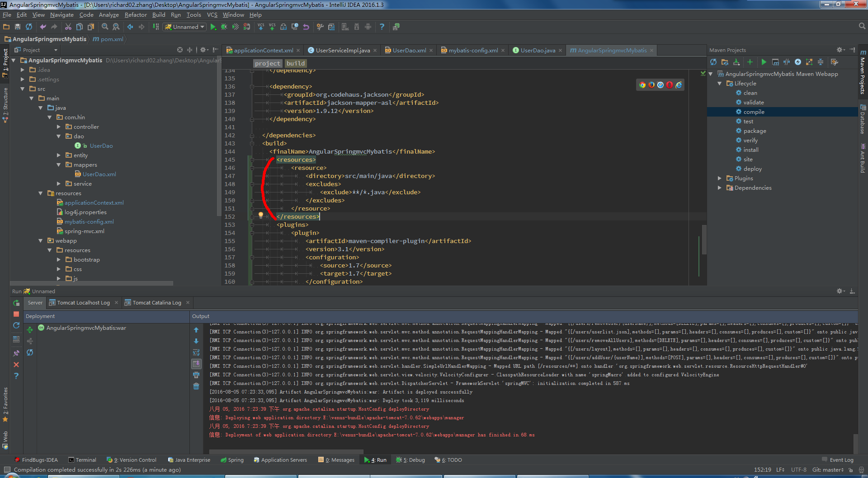Open Project Structure from toolbar
868x478 pixels.
331,27
